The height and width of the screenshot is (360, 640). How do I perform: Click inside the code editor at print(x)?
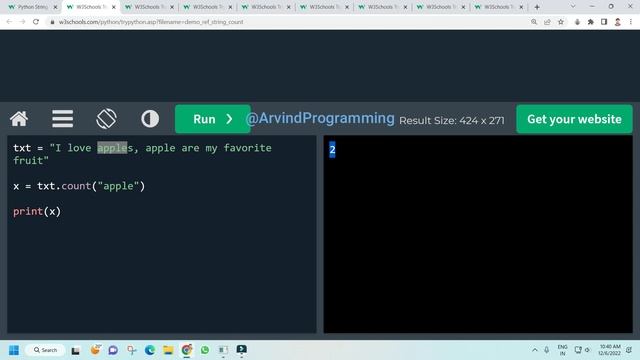[37, 211]
